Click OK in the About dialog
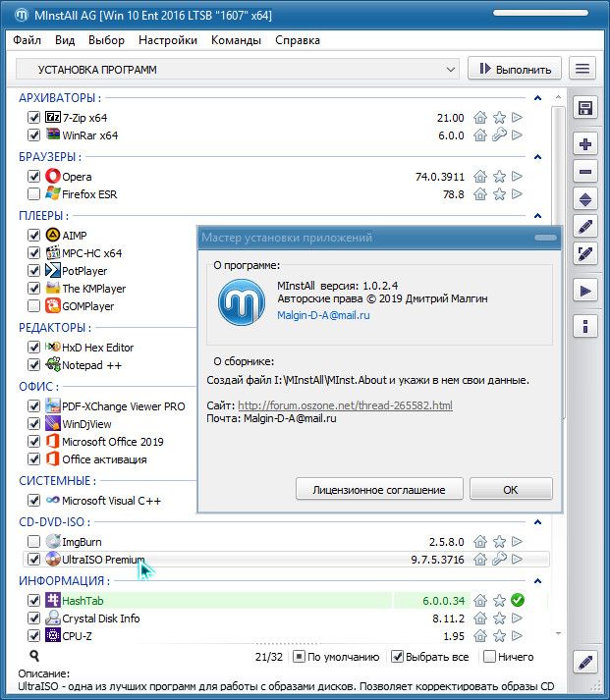 coord(511,489)
